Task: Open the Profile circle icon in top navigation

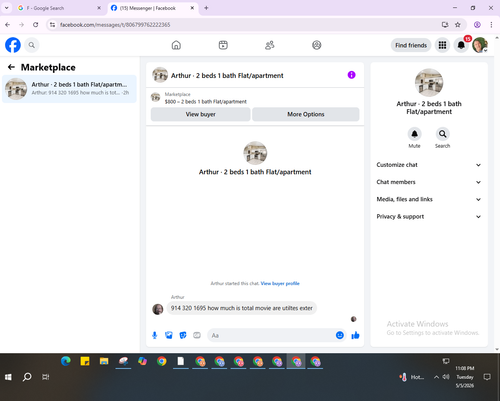Action: pyautogui.click(x=316, y=45)
